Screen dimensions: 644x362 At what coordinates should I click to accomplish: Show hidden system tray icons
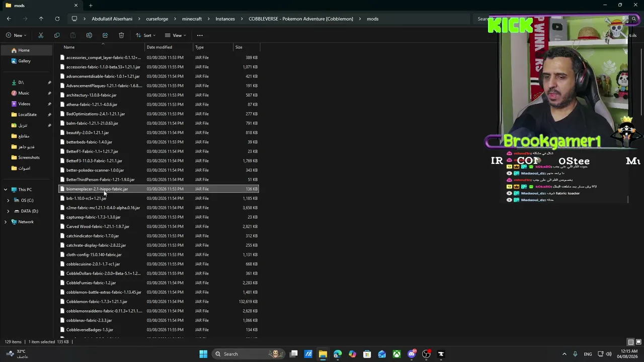click(x=564, y=354)
